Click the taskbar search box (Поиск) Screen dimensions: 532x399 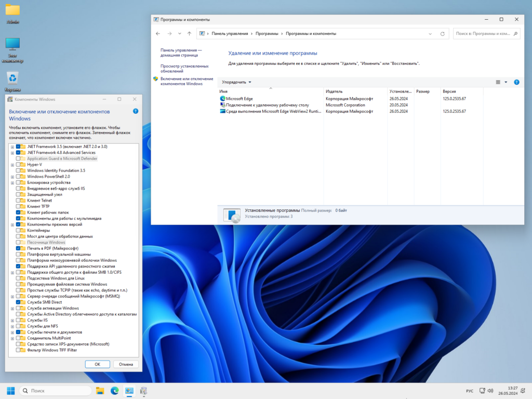(x=56, y=391)
